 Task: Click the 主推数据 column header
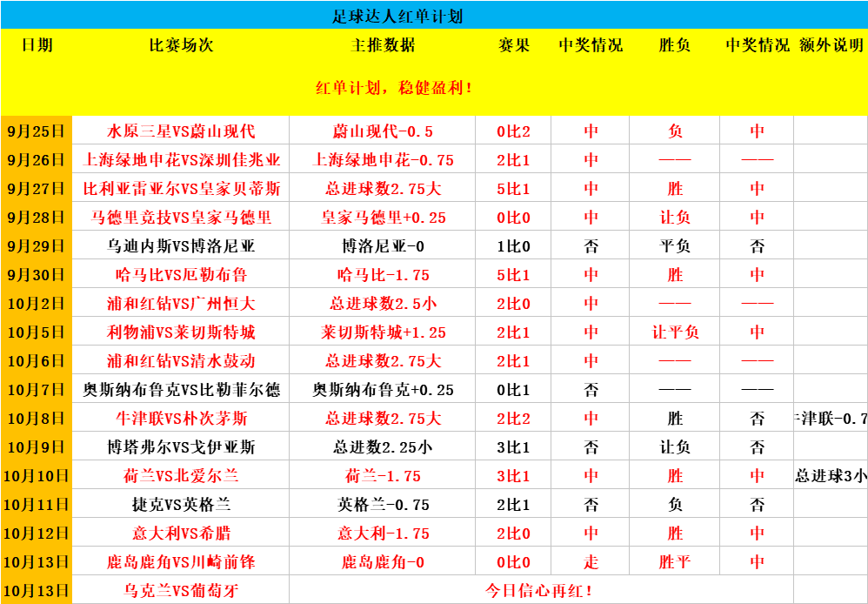click(383, 45)
